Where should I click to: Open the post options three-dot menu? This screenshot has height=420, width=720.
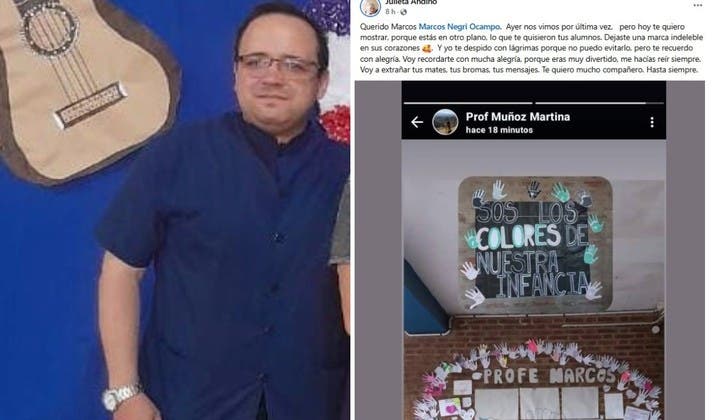point(698,5)
